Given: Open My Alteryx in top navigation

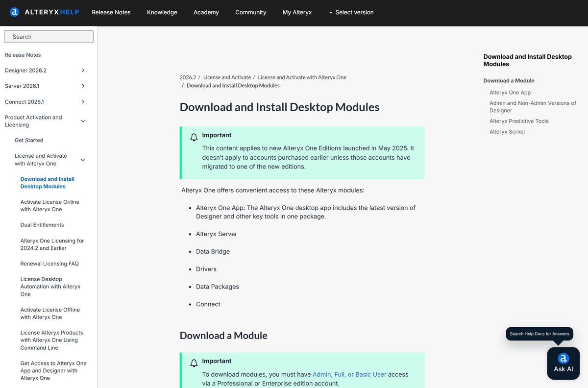Looking at the screenshot, I should (297, 12).
